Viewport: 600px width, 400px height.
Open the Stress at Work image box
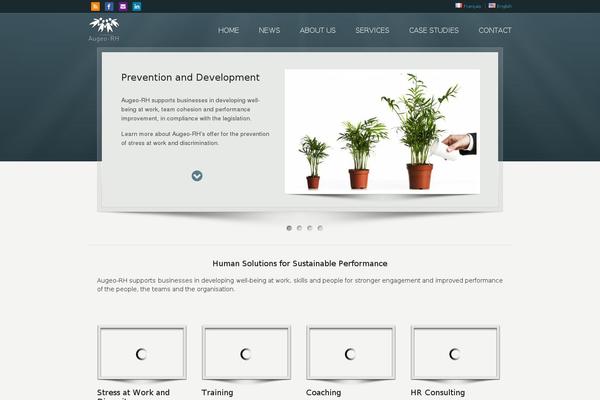click(x=142, y=353)
